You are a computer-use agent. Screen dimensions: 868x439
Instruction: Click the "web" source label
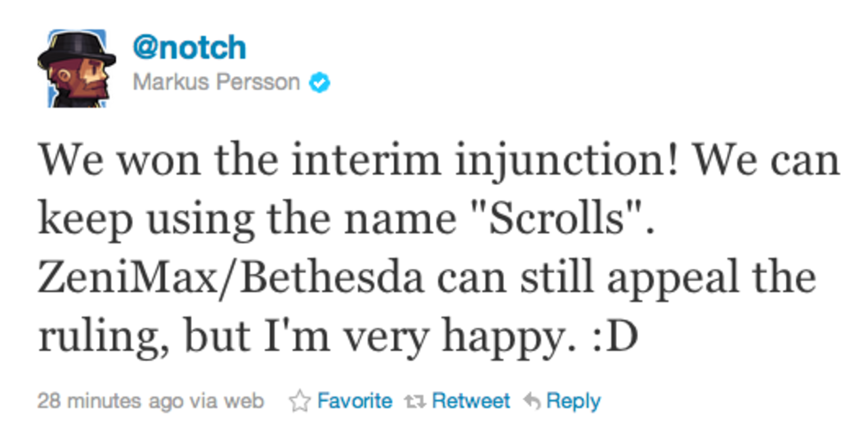tap(243, 401)
